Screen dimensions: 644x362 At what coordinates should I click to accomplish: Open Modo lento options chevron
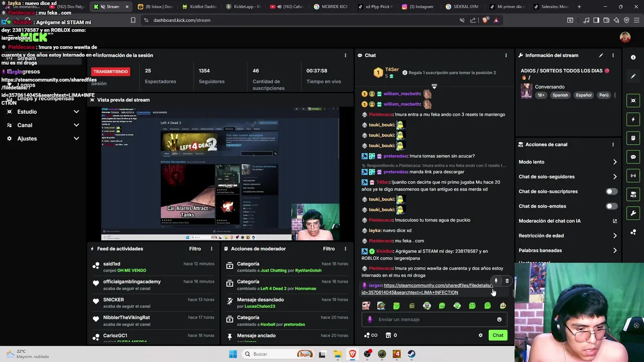pyautogui.click(x=615, y=162)
